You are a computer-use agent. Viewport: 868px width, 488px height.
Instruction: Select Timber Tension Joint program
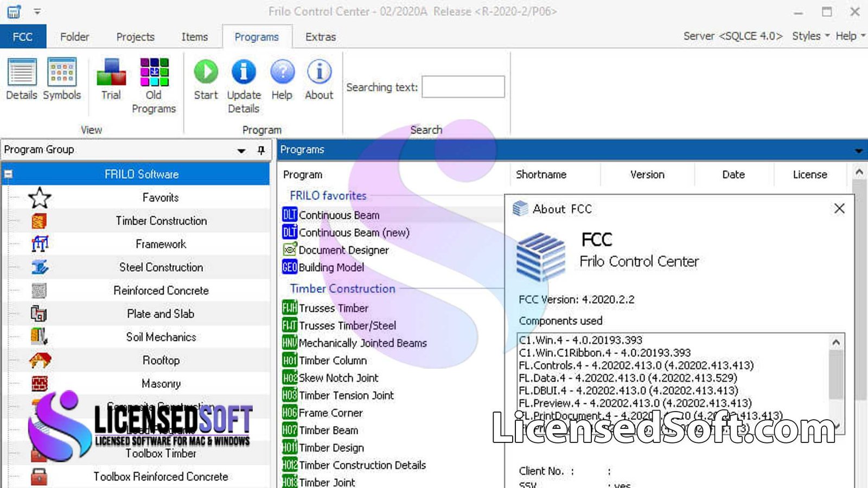pos(338,395)
